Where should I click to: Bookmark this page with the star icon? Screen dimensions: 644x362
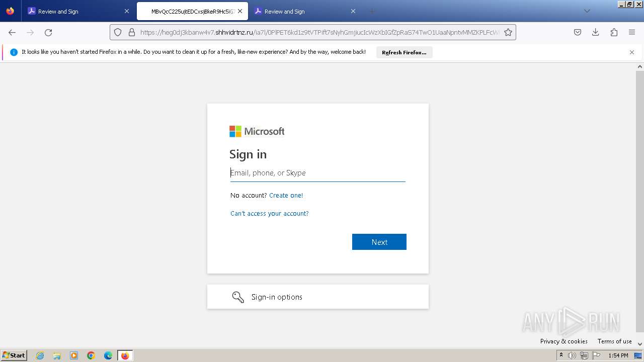tap(508, 32)
